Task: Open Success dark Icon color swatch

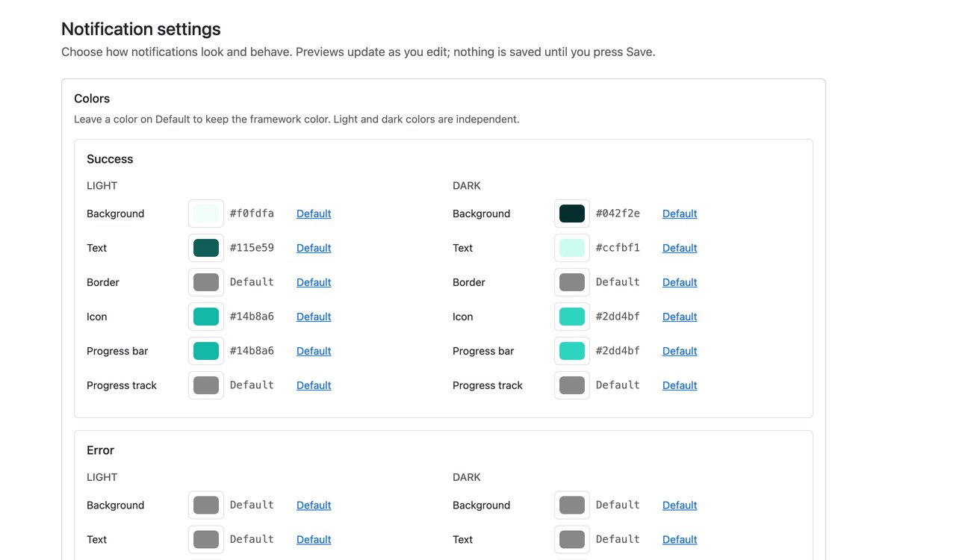Action: (572, 317)
